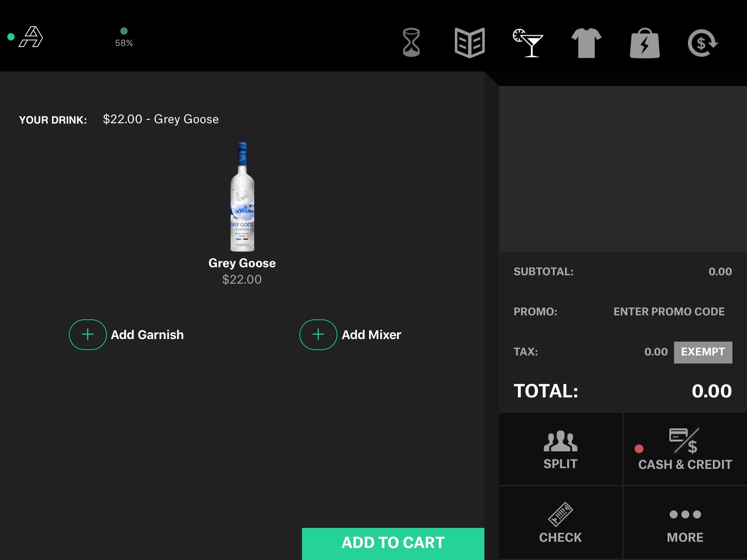The image size is (747, 560).
Task: Open the t-shirt merchandise icon
Action: click(586, 43)
